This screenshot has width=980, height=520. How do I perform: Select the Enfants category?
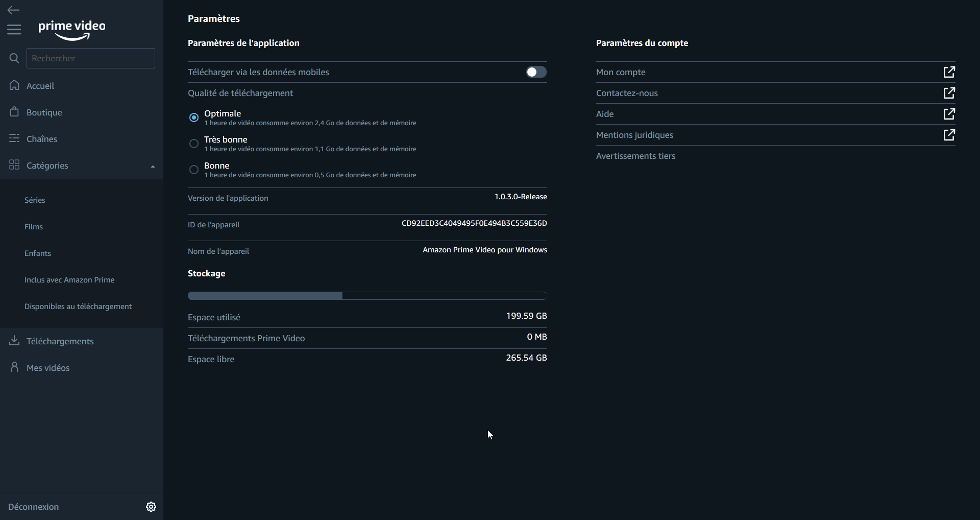[x=38, y=253]
